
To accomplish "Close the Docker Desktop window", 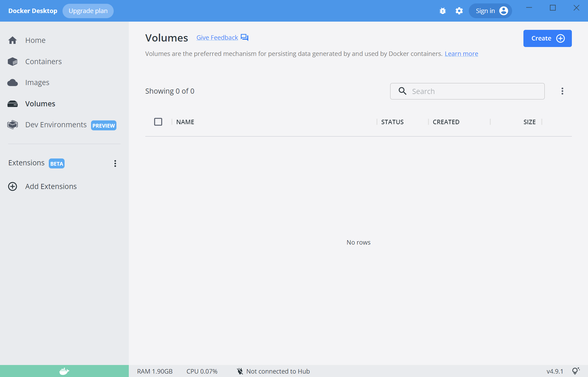I will click(576, 8).
